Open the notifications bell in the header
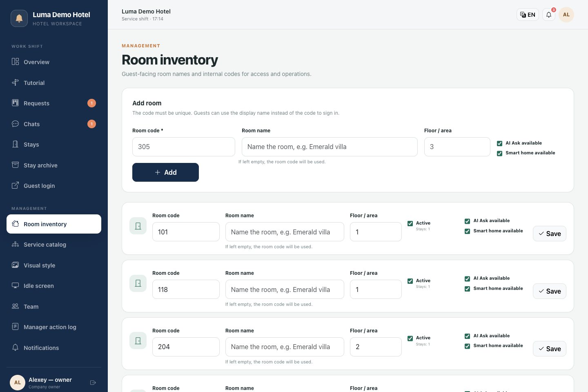The width and height of the screenshot is (588, 392). pos(549,15)
